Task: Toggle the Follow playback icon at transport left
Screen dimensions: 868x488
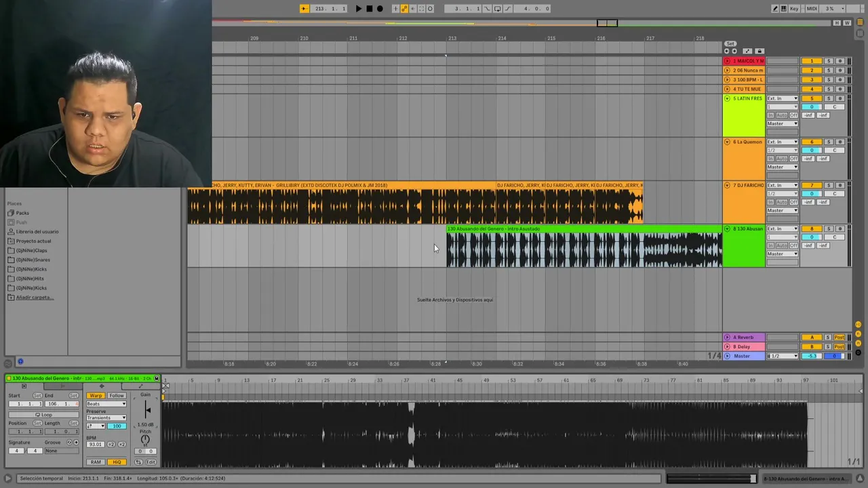Action: [304, 9]
